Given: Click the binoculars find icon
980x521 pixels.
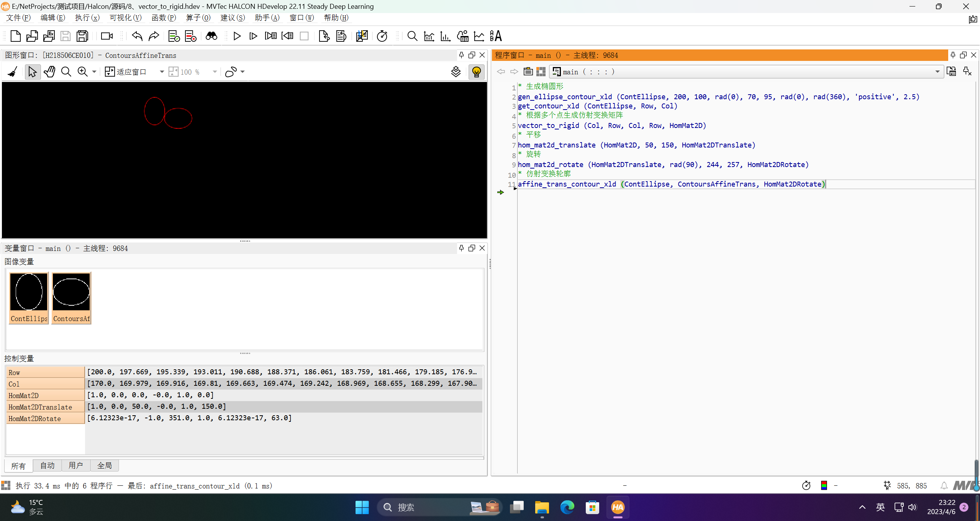Looking at the screenshot, I should tap(211, 36).
